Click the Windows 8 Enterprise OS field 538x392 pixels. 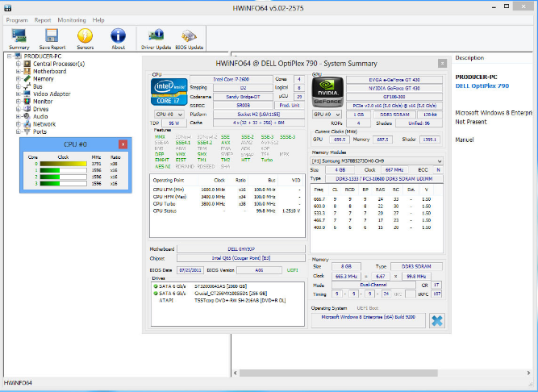(x=368, y=320)
